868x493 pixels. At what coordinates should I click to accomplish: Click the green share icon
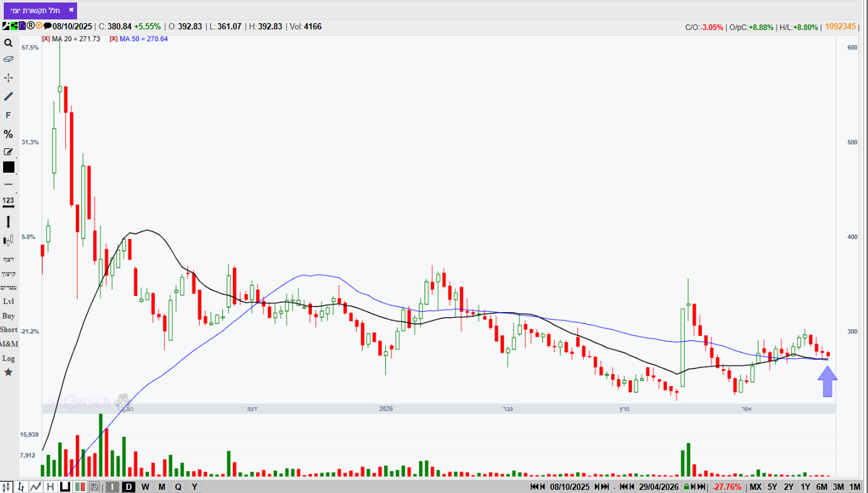click(x=14, y=26)
